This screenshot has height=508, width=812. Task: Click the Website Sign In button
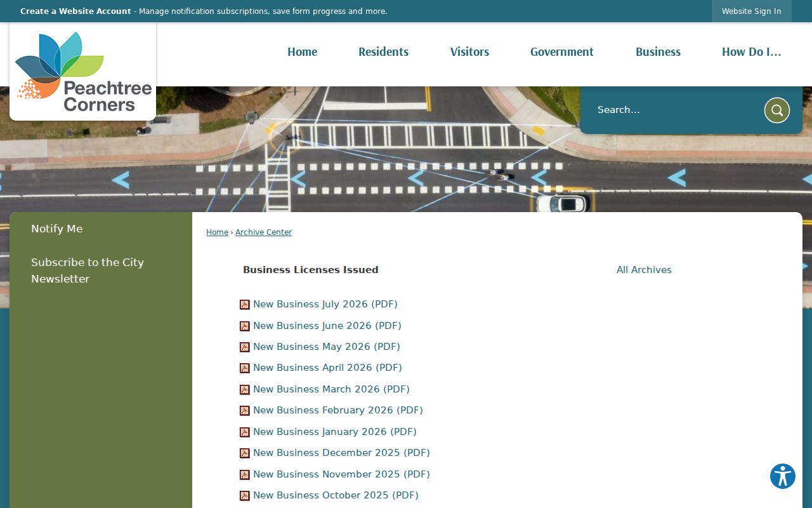[x=751, y=11]
